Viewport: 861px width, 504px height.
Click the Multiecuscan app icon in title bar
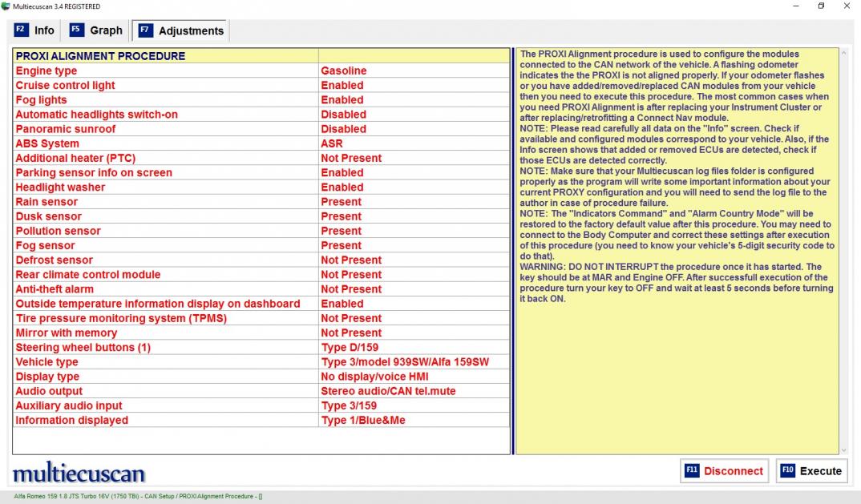point(7,6)
